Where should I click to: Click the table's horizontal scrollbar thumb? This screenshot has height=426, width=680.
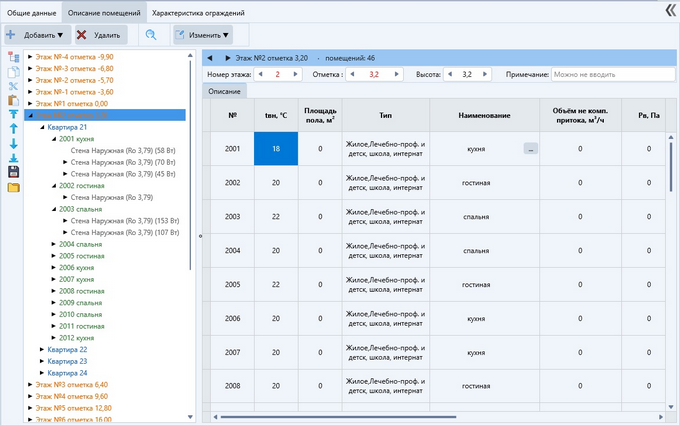click(338, 417)
